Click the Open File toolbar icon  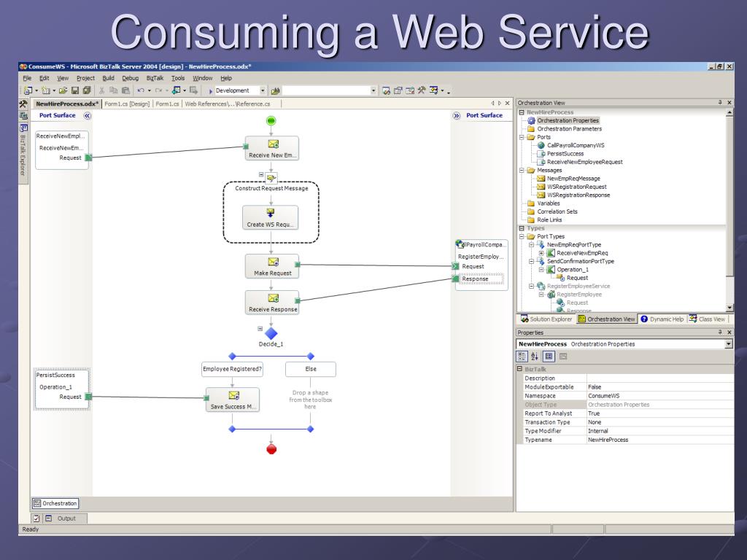pos(63,90)
